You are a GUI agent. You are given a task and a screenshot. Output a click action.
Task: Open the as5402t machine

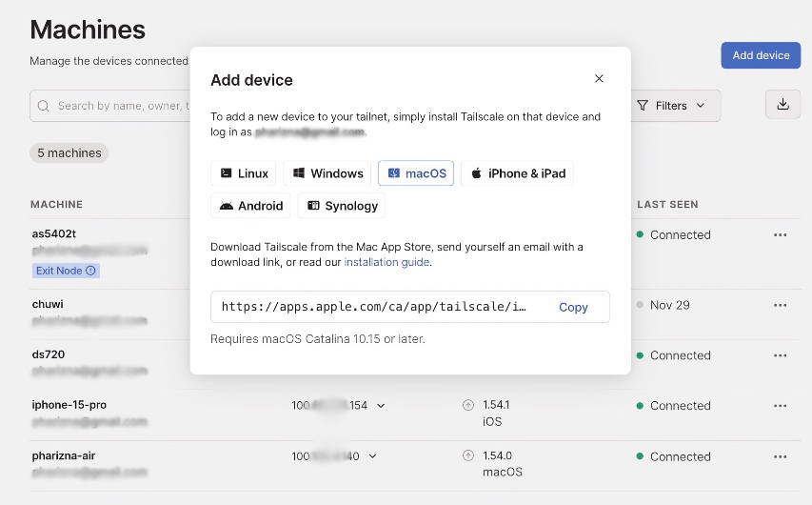[x=54, y=233]
